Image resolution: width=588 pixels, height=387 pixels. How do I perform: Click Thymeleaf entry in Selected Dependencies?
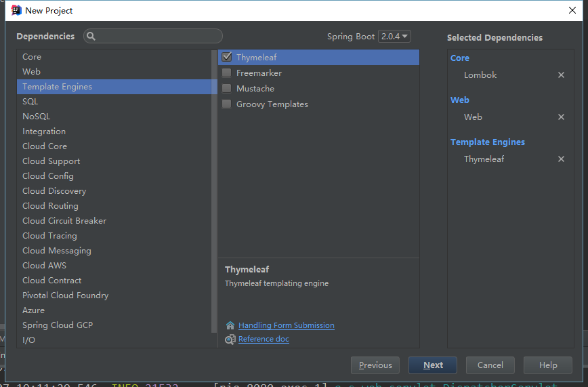point(484,159)
